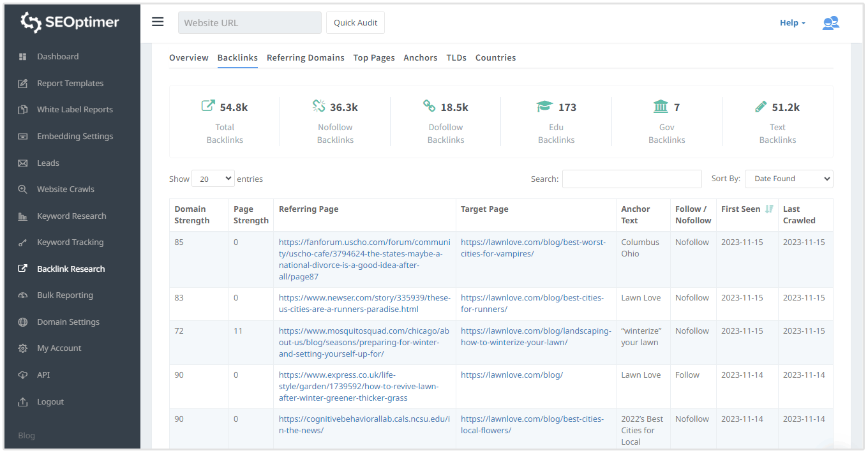The image size is (868, 453).
Task: Open the user account icon in header
Action: point(830,23)
